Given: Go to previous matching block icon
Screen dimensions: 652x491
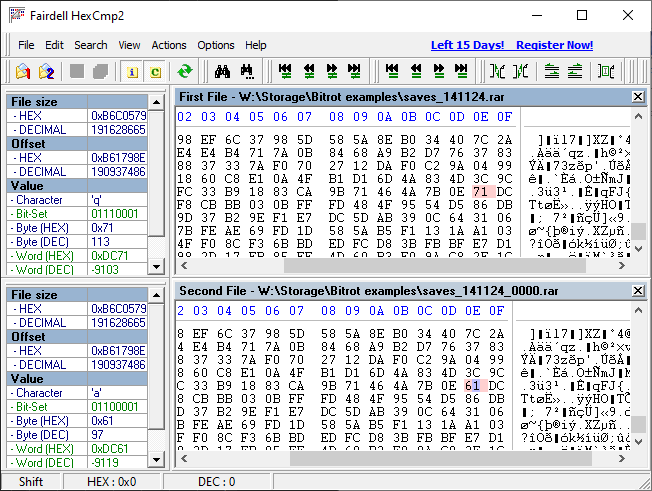Looking at the screenshot, I should tap(416, 71).
